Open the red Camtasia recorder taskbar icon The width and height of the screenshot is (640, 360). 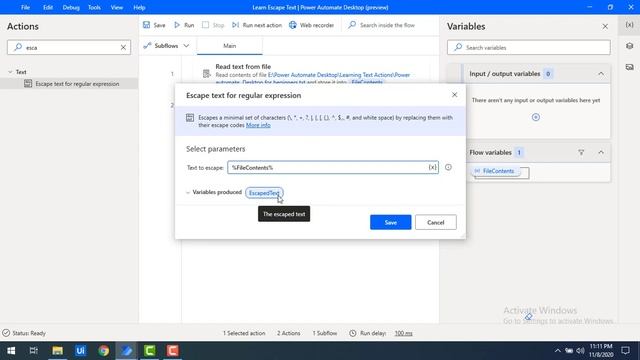(172, 351)
